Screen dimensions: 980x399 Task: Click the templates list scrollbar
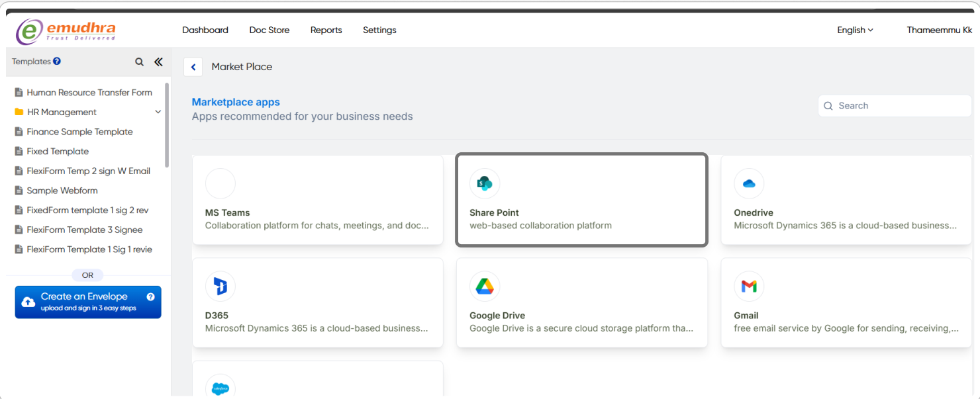167,126
